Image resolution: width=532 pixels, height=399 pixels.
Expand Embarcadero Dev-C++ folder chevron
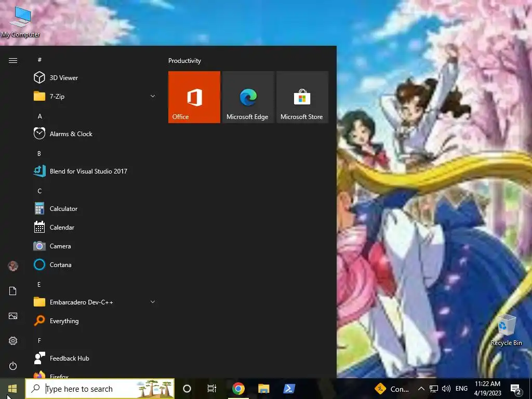153,302
